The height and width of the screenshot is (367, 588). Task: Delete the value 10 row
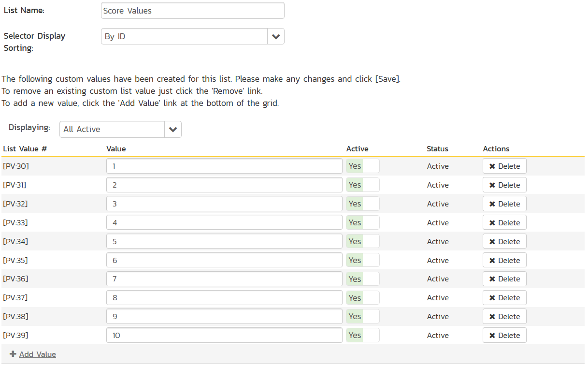tap(504, 336)
